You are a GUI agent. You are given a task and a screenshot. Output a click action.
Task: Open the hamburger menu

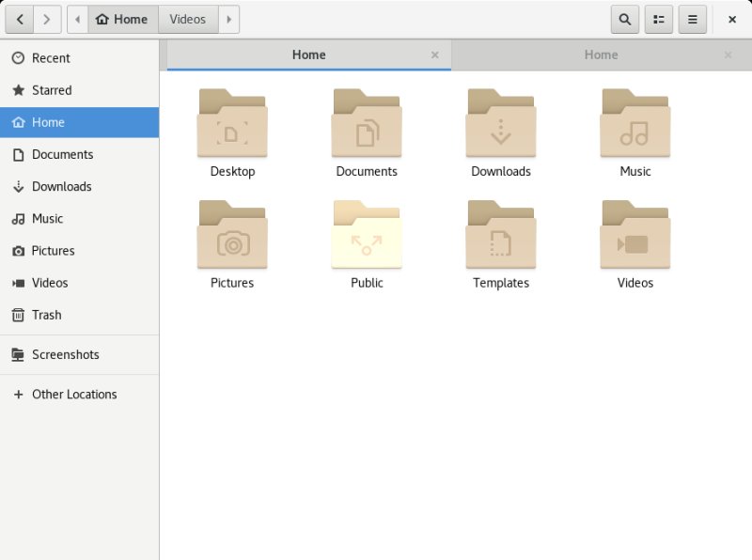[692, 19]
